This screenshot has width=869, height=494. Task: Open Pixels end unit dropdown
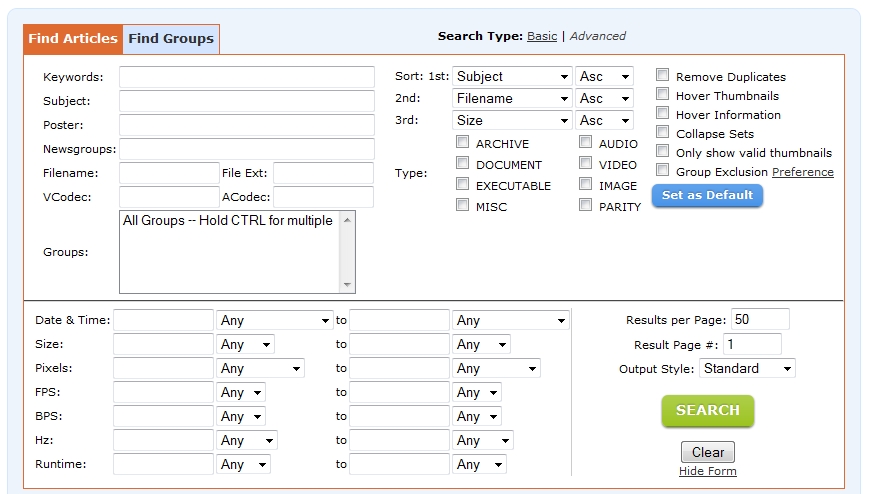click(x=497, y=369)
